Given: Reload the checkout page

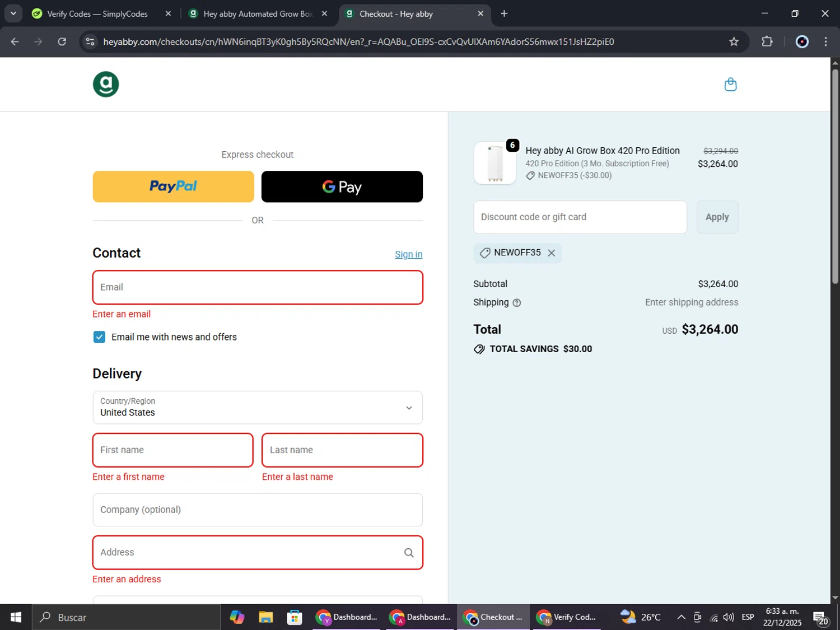Looking at the screenshot, I should coord(62,41).
